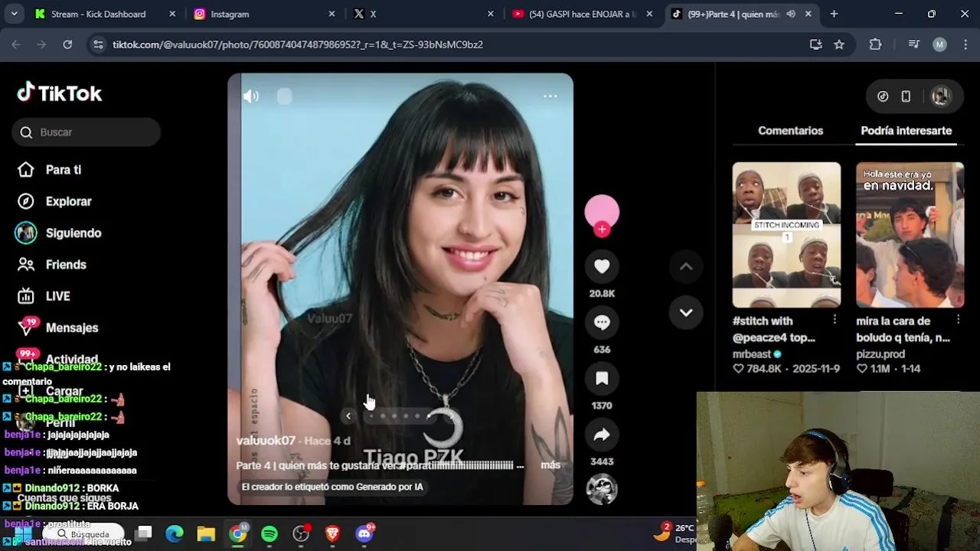
Task: Follow creator with the red plus badge
Action: click(602, 229)
